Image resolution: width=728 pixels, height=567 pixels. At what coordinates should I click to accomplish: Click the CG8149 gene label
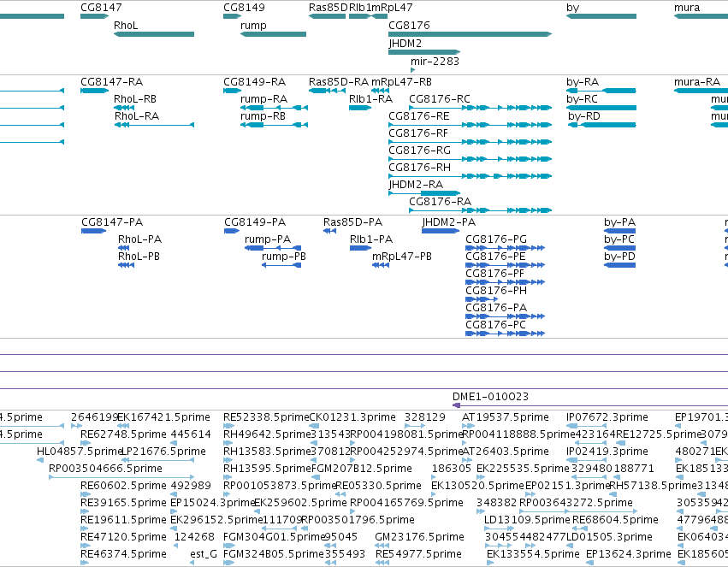pos(244,8)
